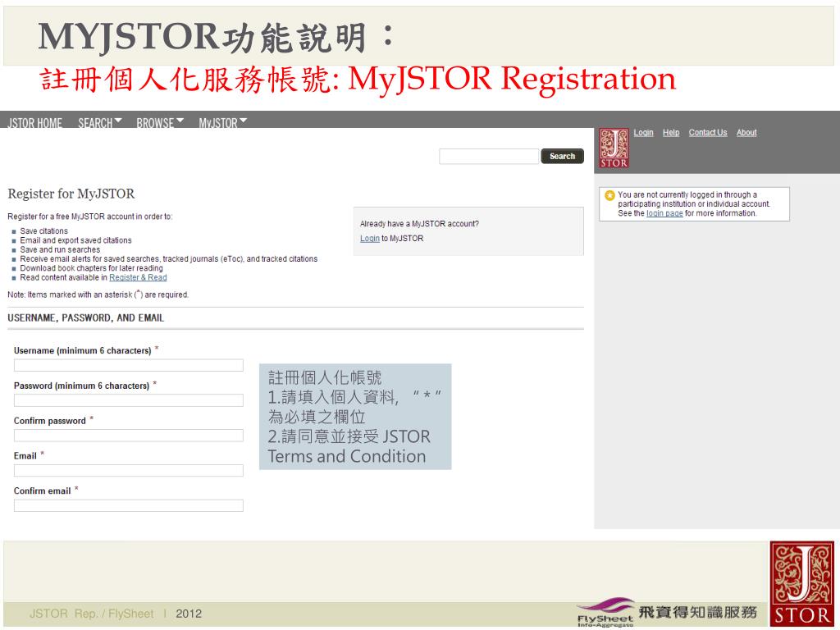Click Login to MyJSTOR link
The image size is (840, 630).
pos(370,239)
